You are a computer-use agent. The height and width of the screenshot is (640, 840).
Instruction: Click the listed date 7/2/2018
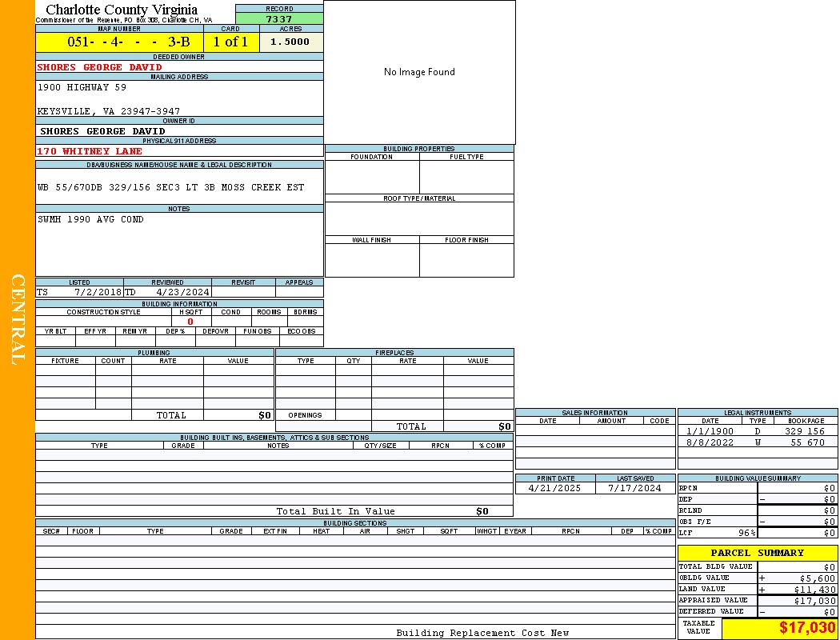[x=97, y=292]
